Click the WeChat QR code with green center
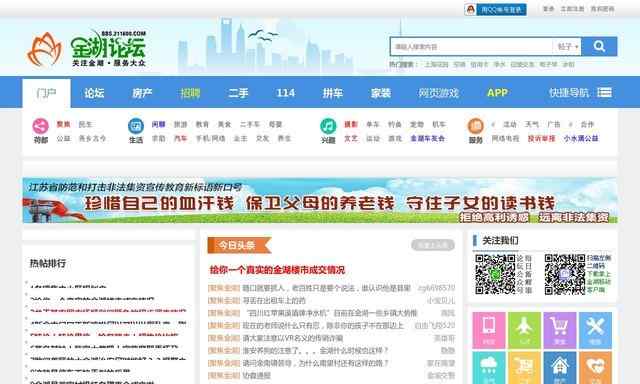640x384 pixels. click(495, 274)
